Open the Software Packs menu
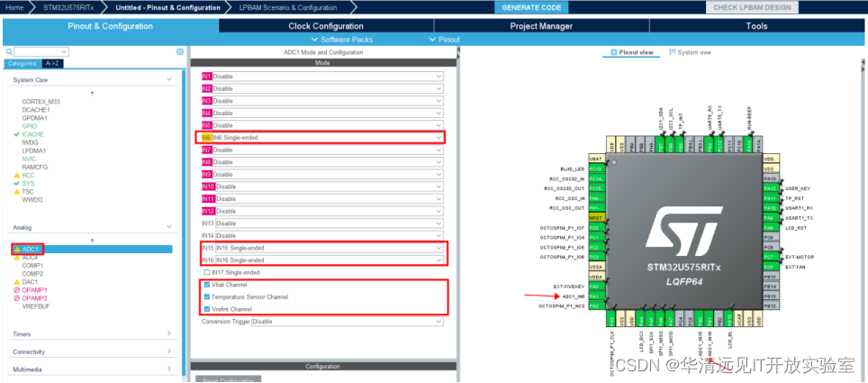The width and height of the screenshot is (868, 383). pyautogui.click(x=342, y=40)
